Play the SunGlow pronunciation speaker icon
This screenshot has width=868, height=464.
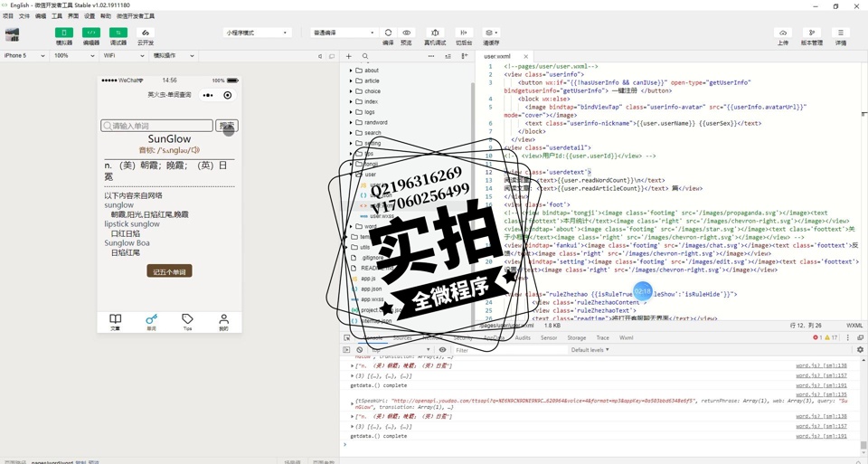point(195,150)
